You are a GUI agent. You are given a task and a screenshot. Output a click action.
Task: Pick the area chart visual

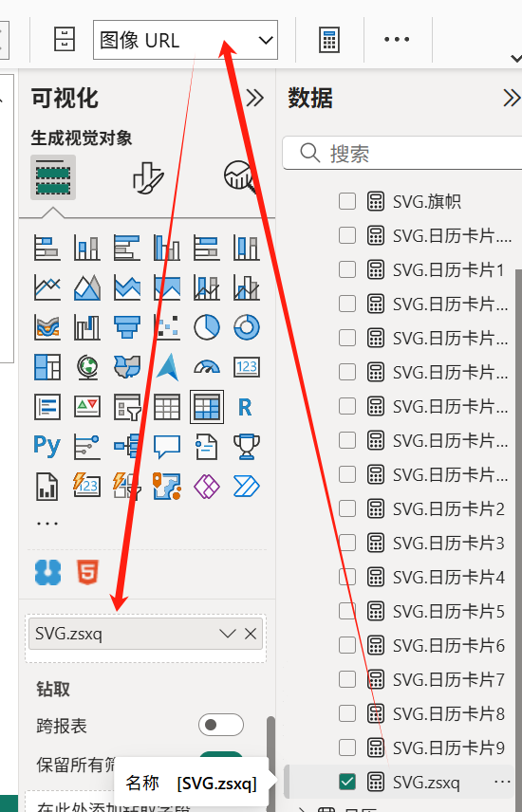click(x=87, y=286)
